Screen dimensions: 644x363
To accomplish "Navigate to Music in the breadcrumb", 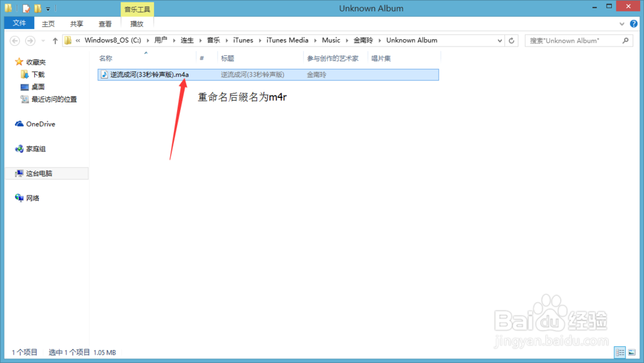I will click(x=331, y=40).
